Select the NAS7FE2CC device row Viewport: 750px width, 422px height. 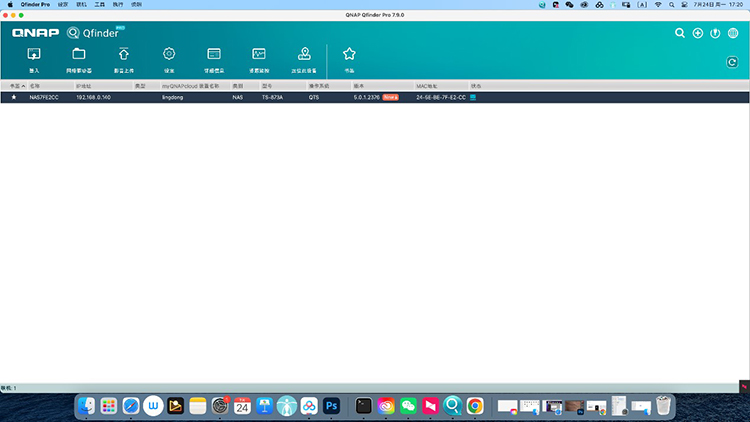tap(200, 97)
